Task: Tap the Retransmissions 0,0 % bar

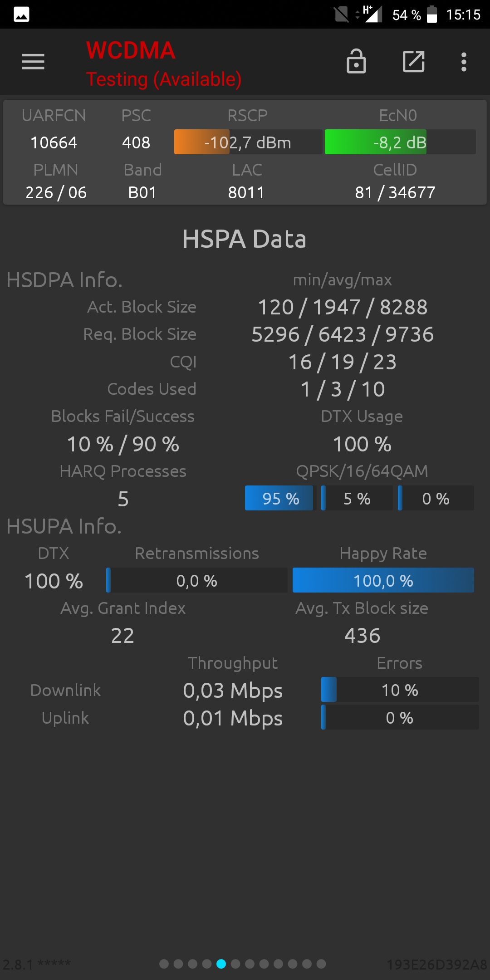Action: pos(197,580)
